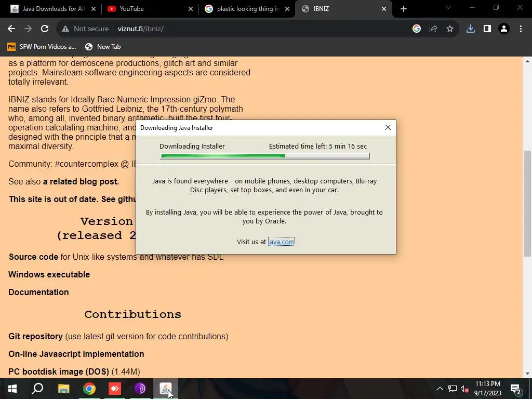Close the YouTube tab

point(191,9)
